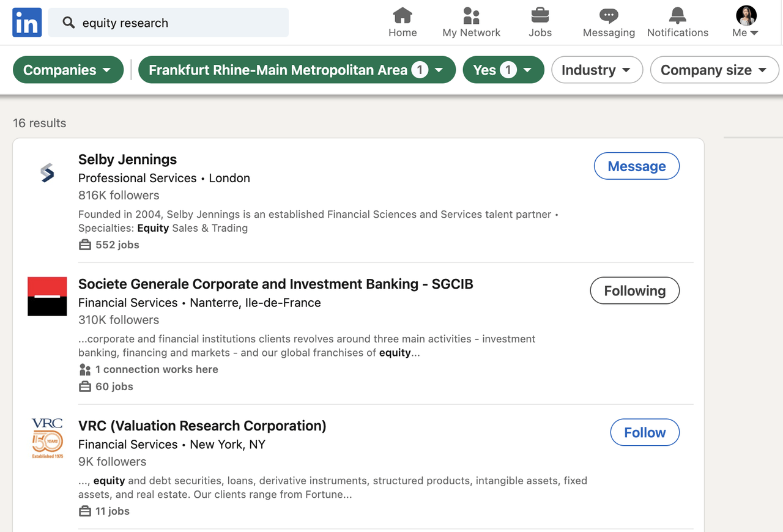The width and height of the screenshot is (783, 532).
Task: Toggle Following for Societe Generale SGCIB
Action: point(635,290)
